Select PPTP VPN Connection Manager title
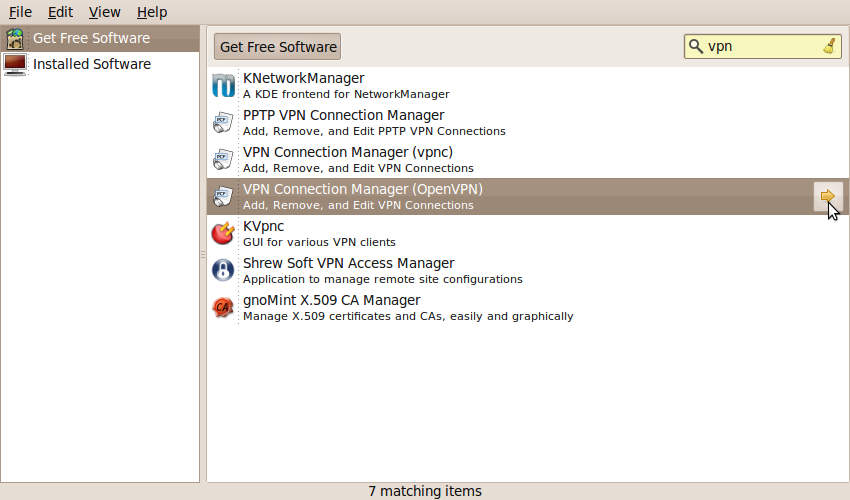 tap(344, 116)
